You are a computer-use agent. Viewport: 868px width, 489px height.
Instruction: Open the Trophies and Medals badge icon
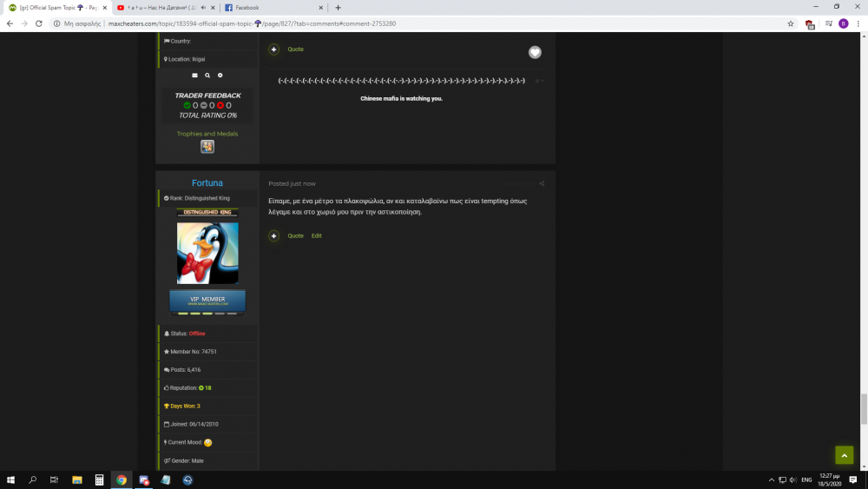click(207, 147)
